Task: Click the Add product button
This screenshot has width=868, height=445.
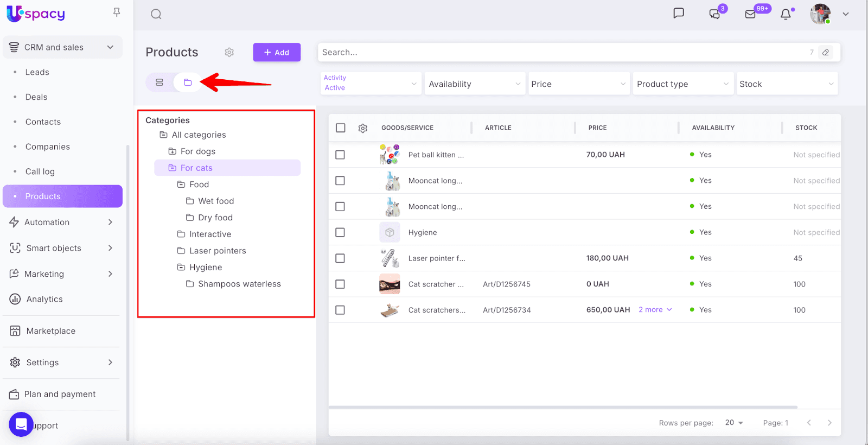Action: [277, 53]
